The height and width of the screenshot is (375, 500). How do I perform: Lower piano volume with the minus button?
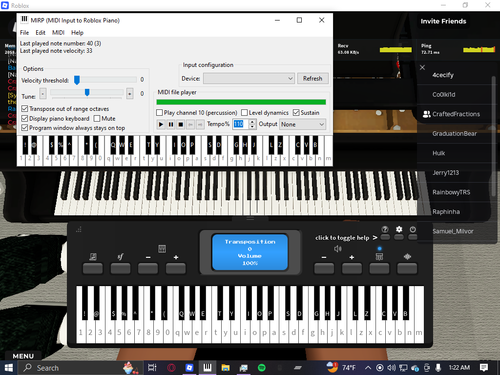coord(324,268)
